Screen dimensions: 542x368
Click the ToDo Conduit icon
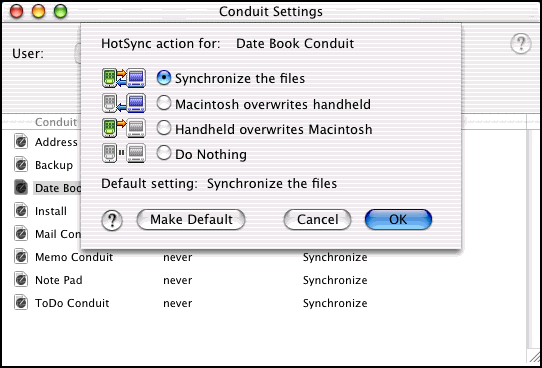21,303
